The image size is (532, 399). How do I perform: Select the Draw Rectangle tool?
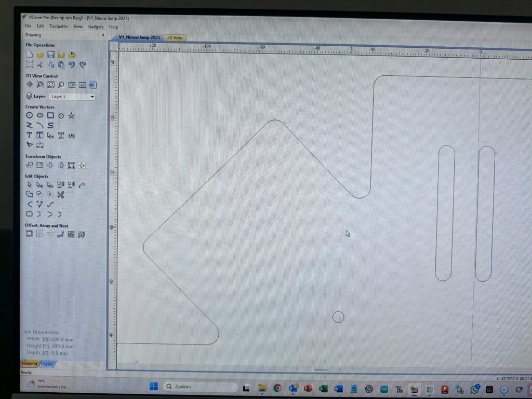tap(50, 116)
